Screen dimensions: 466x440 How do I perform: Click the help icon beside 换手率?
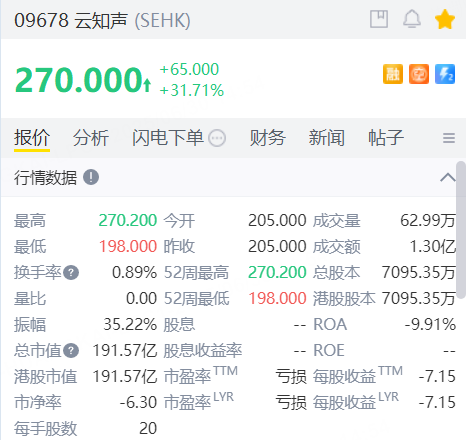(71, 273)
